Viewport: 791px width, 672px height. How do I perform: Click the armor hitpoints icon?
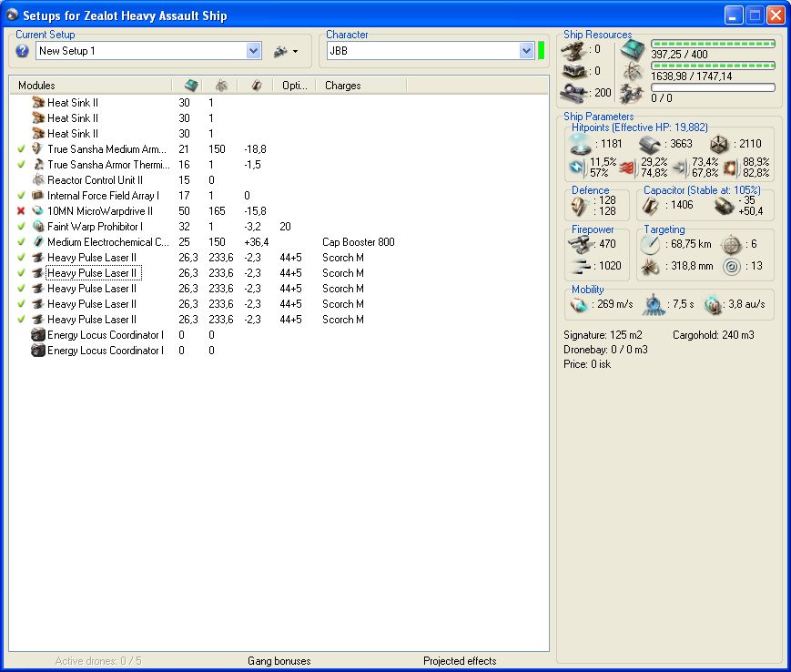[x=650, y=144]
